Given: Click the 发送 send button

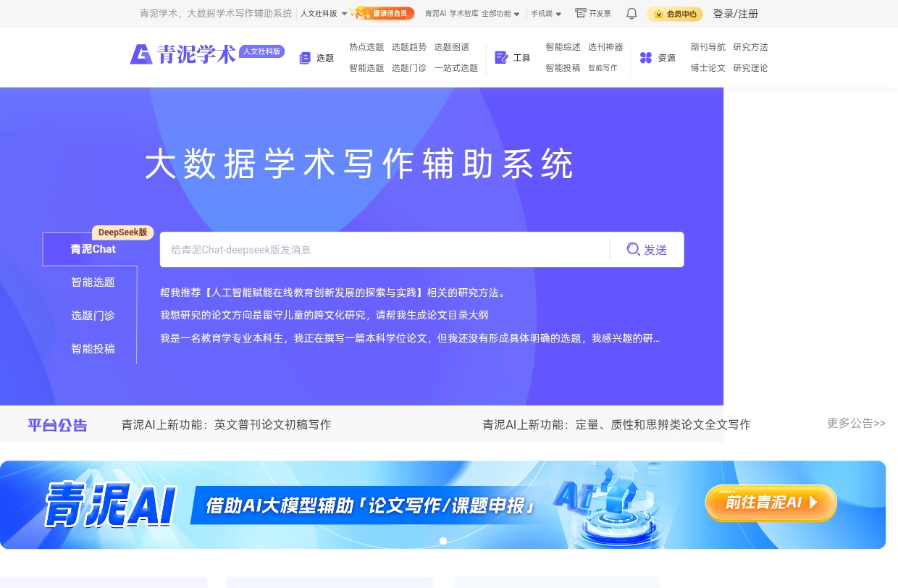Looking at the screenshot, I should point(647,249).
